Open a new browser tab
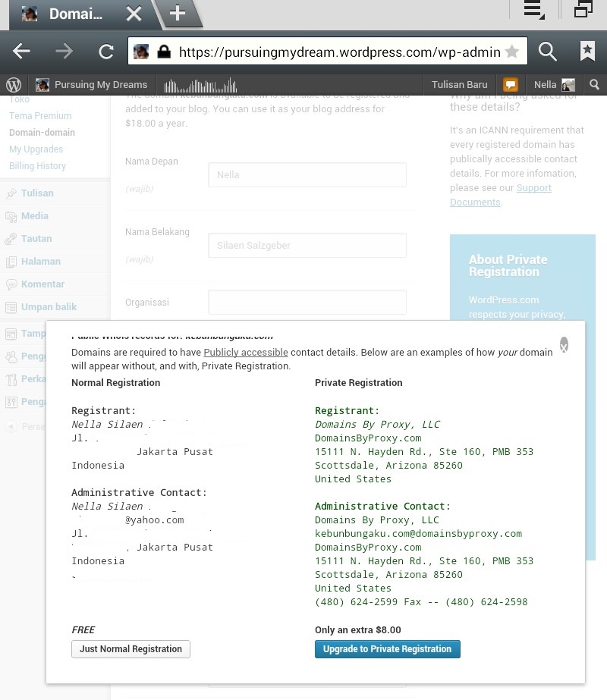 177,14
